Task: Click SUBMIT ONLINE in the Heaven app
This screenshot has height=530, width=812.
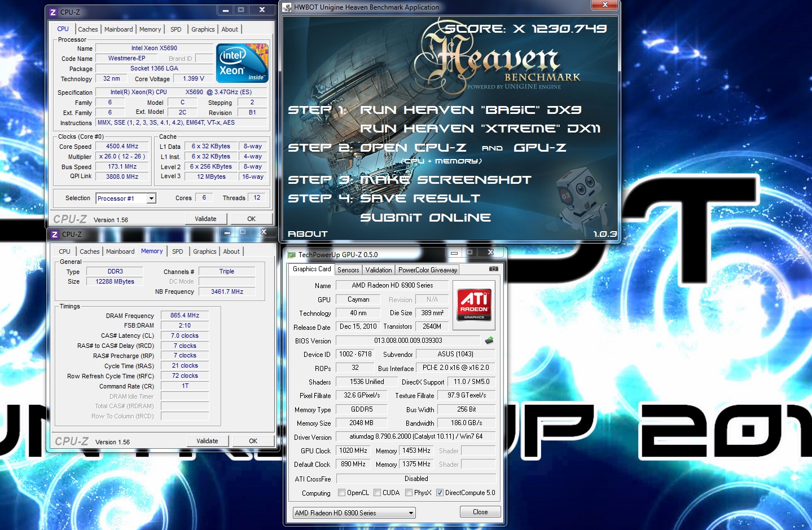Action: coord(425,218)
